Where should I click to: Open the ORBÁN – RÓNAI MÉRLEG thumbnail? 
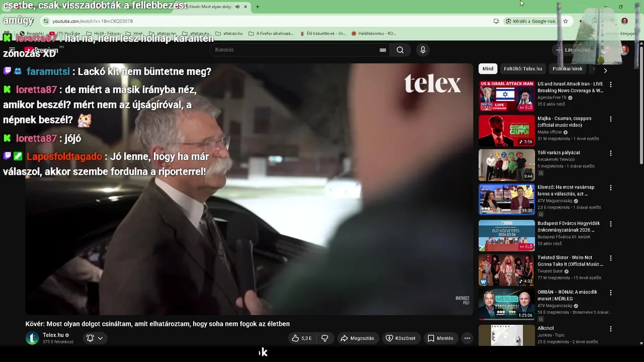507,304
